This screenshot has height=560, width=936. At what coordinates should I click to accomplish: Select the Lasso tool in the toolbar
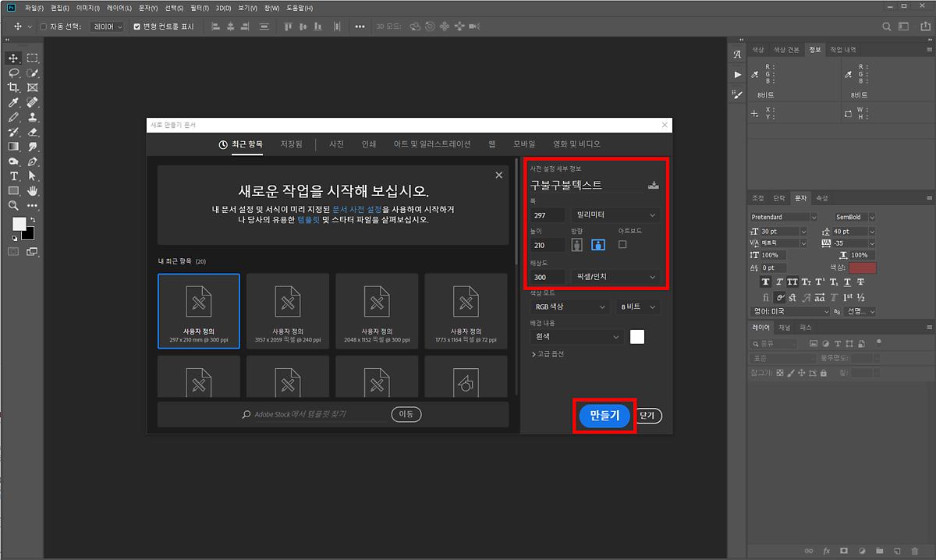pyautogui.click(x=13, y=73)
